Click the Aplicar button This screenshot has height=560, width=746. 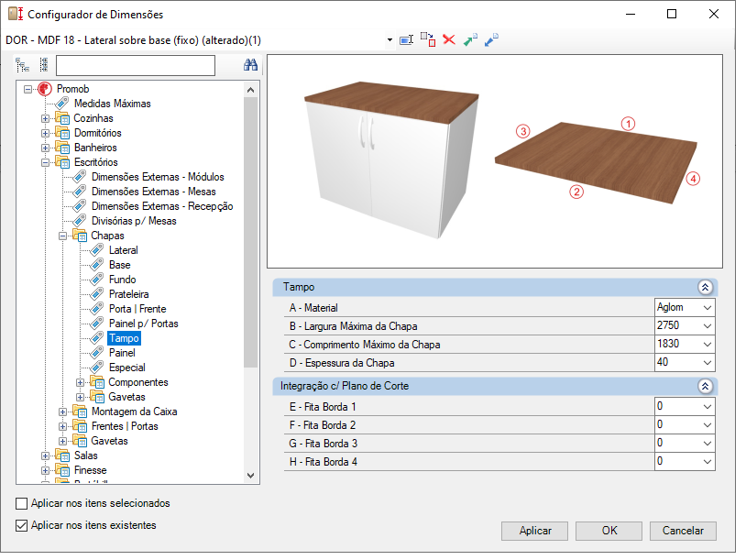coord(535,531)
